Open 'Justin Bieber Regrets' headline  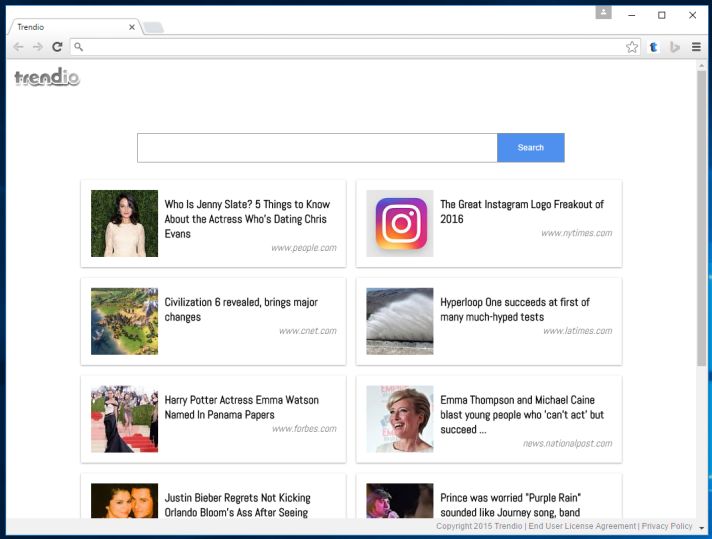click(x=237, y=505)
